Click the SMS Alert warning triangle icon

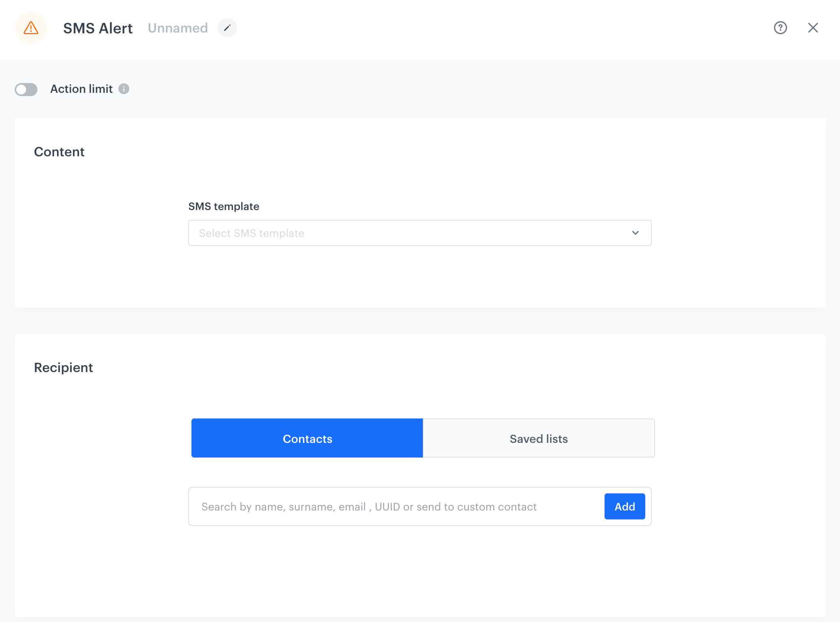click(x=31, y=28)
